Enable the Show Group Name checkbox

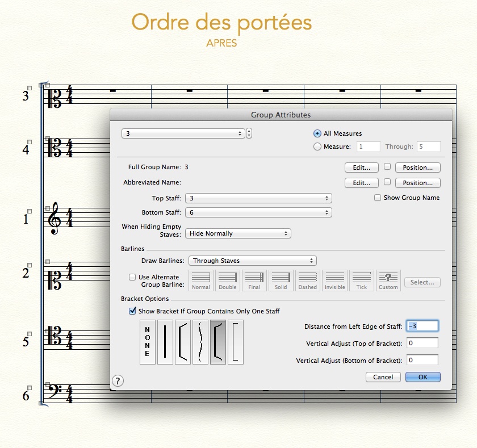pos(378,198)
